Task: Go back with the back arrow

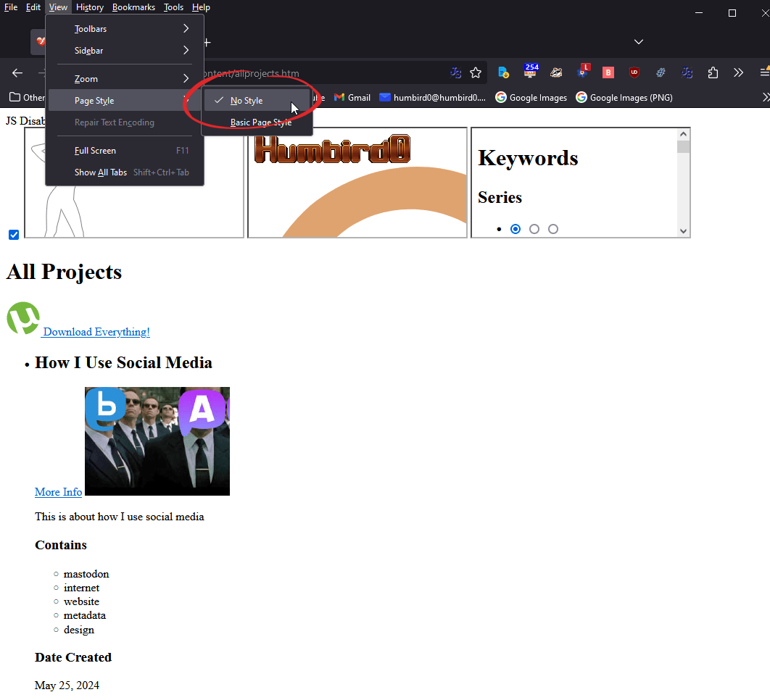Action: [x=17, y=72]
